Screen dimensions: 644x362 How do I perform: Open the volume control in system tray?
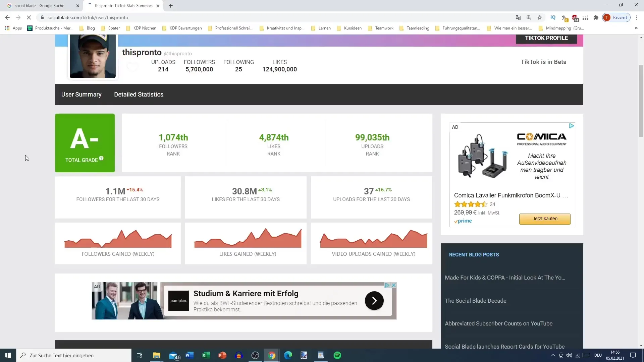point(569,355)
